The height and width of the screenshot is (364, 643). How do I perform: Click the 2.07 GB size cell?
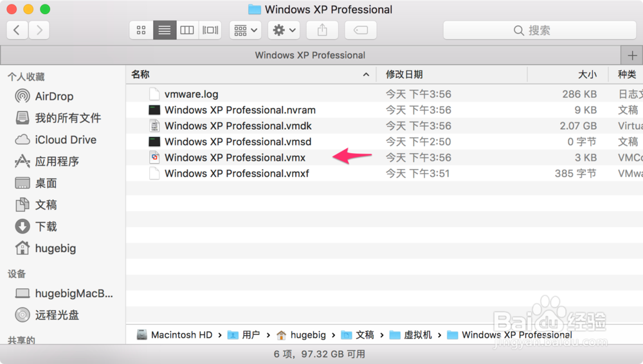[578, 126]
